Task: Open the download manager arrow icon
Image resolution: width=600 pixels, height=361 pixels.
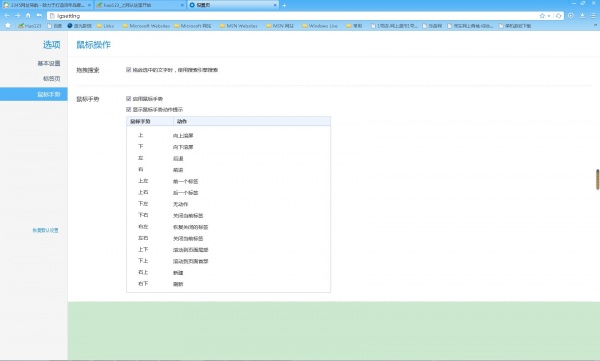Action: click(x=582, y=16)
